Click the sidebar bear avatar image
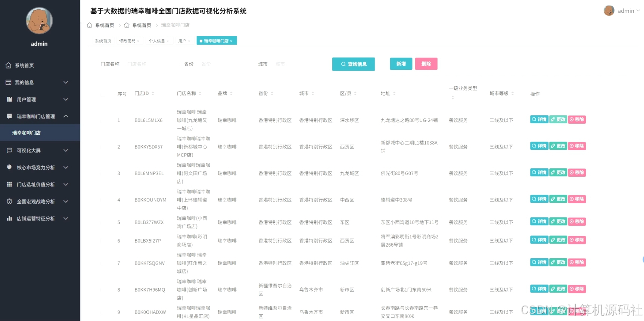This screenshot has height=321, width=644. click(x=39, y=21)
